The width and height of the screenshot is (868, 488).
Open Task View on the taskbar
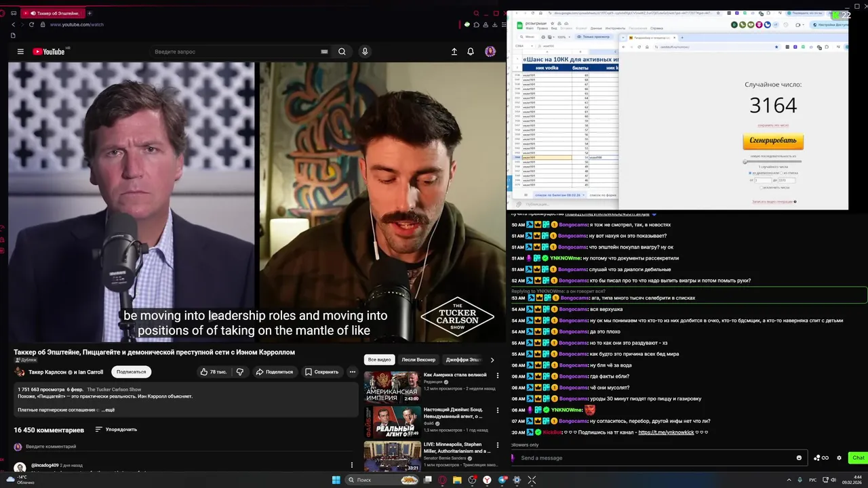point(428,480)
